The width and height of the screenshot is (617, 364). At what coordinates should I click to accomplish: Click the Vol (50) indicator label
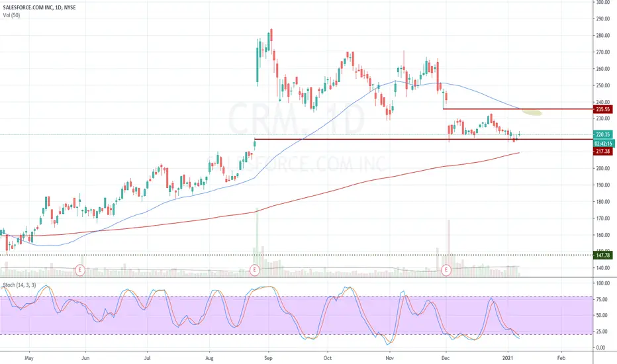coord(11,15)
